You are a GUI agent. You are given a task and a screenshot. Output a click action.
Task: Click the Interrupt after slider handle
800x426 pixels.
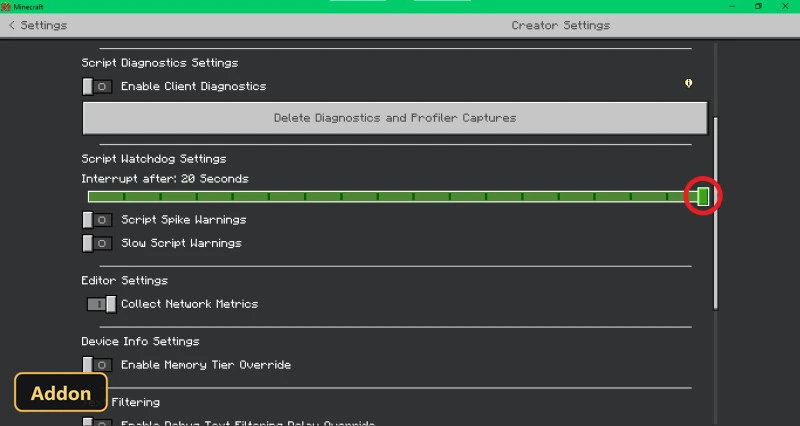point(703,196)
